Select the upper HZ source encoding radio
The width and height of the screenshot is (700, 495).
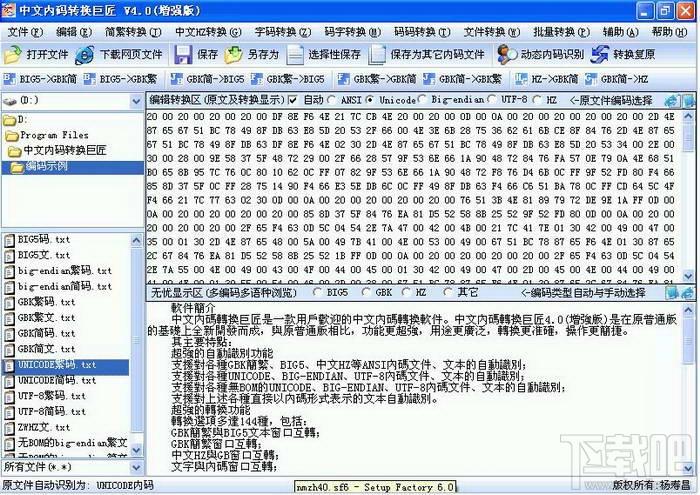click(537, 100)
